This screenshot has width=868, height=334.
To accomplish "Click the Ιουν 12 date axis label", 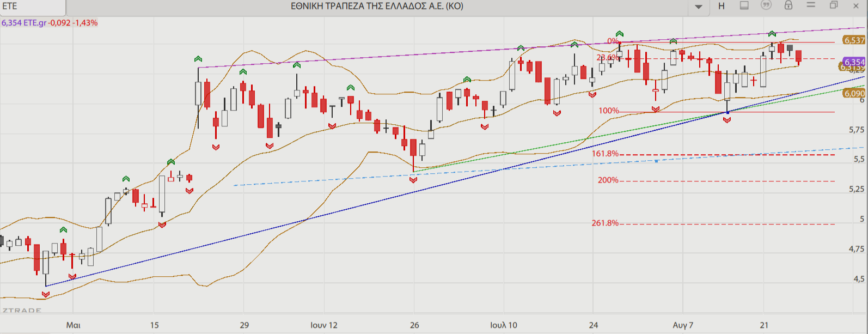I will click(323, 325).
